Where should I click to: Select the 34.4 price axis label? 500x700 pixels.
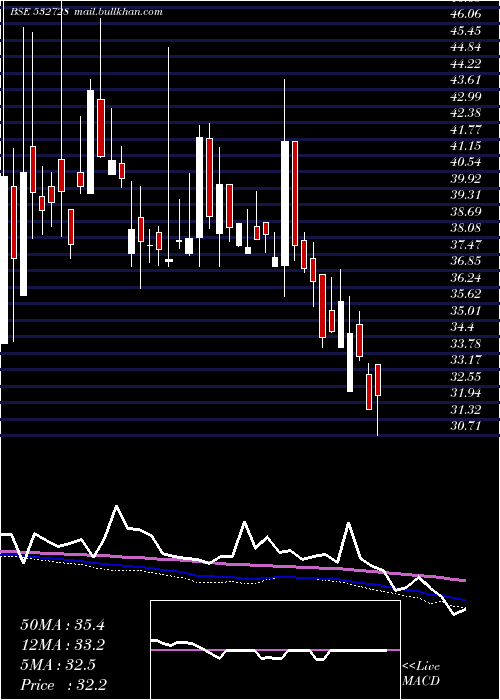462,327
